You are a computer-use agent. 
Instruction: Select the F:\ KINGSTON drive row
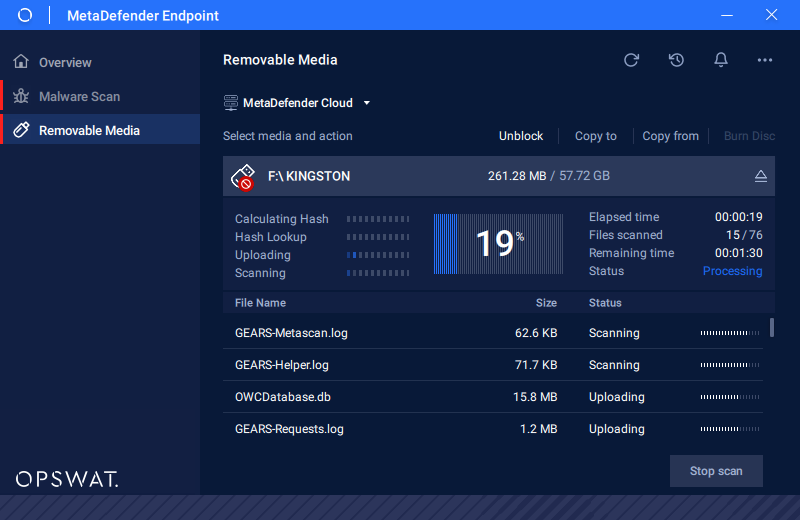click(498, 176)
